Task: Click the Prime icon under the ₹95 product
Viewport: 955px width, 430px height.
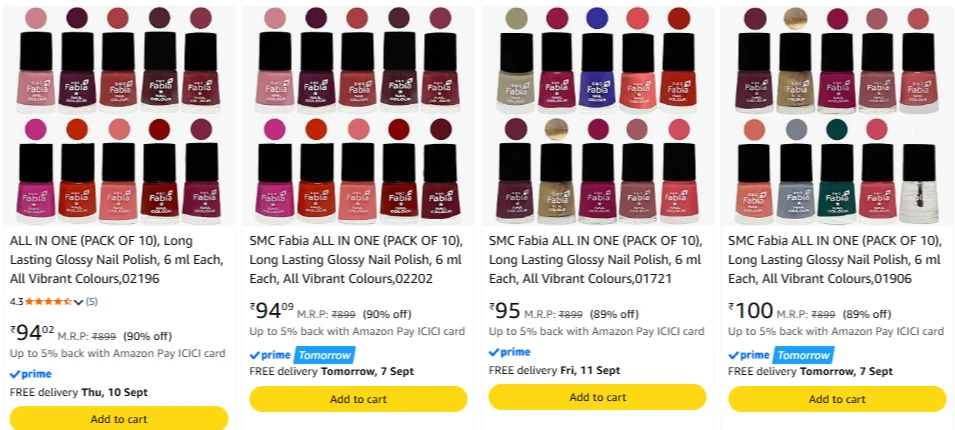Action: [510, 352]
